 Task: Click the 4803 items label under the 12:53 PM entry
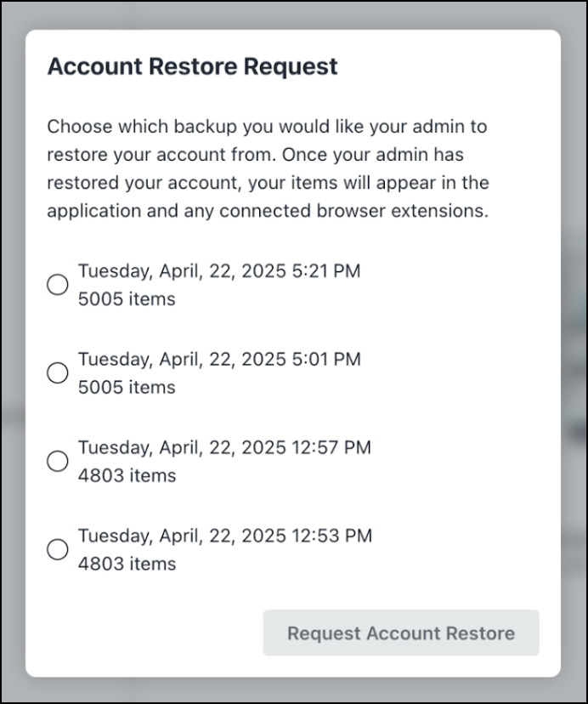tap(126, 563)
